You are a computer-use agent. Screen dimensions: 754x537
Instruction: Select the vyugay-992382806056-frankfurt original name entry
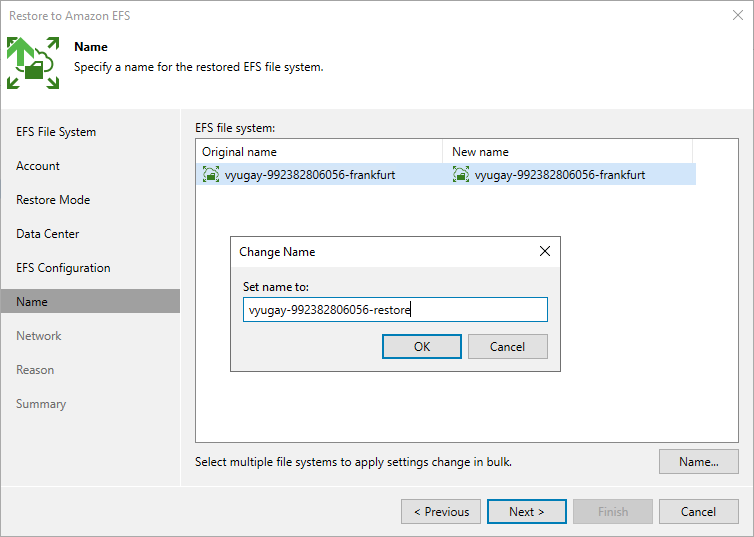point(310,175)
